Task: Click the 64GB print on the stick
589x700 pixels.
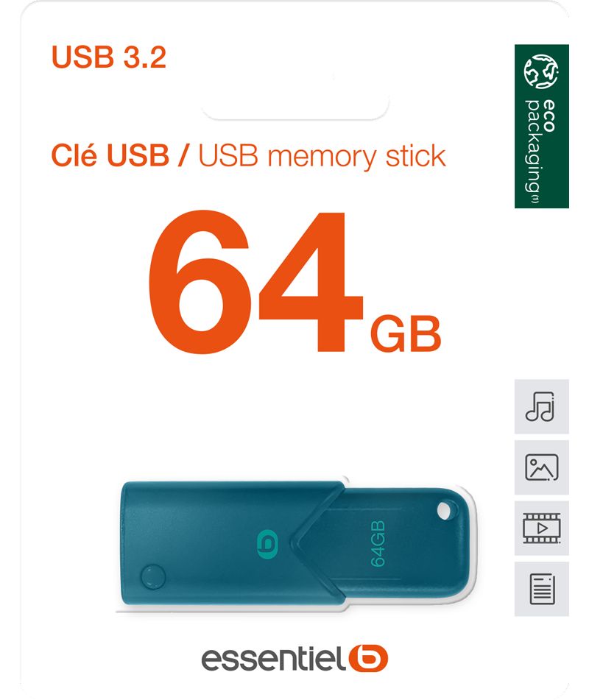Action: (x=378, y=543)
